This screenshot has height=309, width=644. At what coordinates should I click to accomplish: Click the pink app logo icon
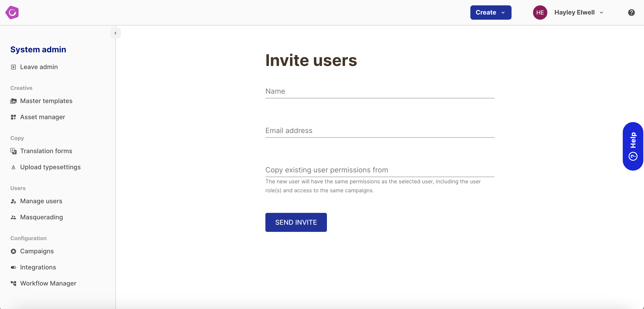pyautogui.click(x=12, y=13)
